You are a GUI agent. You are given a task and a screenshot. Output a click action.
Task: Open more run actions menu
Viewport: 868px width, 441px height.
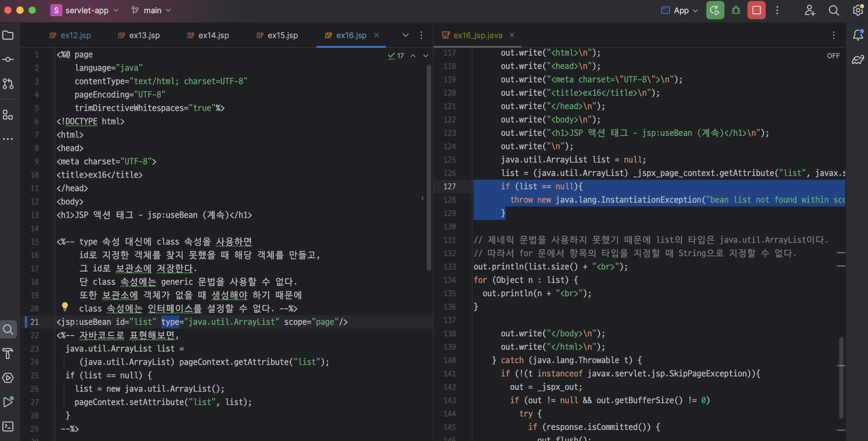(x=777, y=10)
